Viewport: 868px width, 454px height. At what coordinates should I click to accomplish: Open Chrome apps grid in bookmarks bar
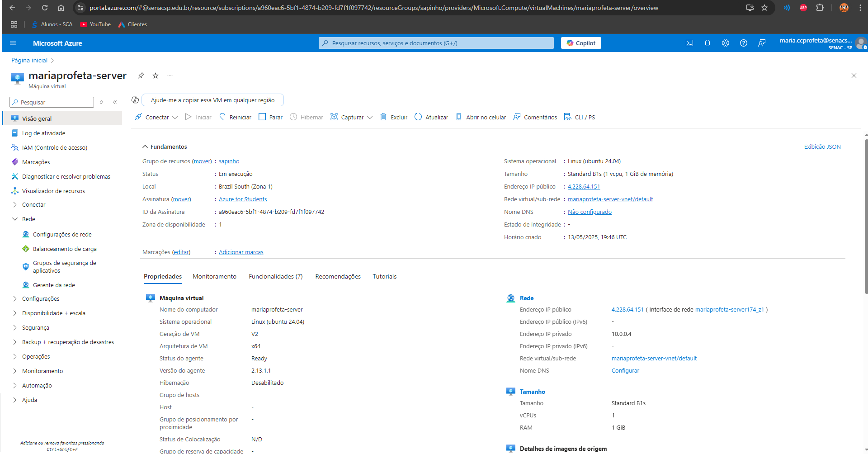point(14,24)
